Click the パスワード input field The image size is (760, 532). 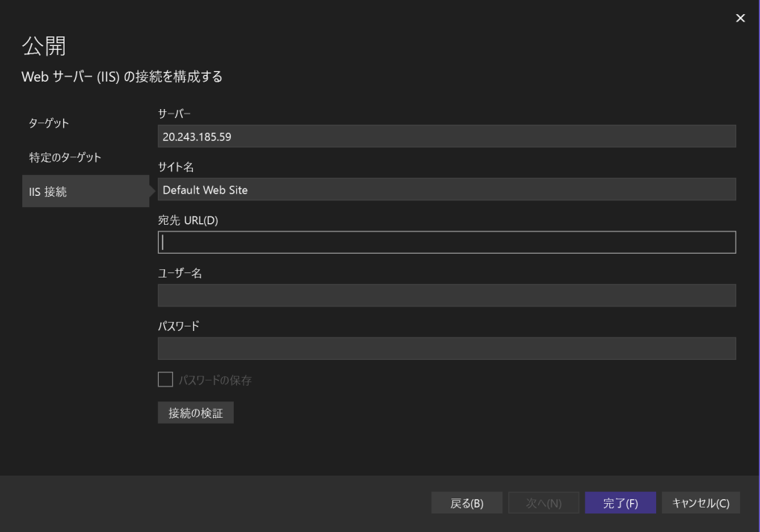point(446,349)
